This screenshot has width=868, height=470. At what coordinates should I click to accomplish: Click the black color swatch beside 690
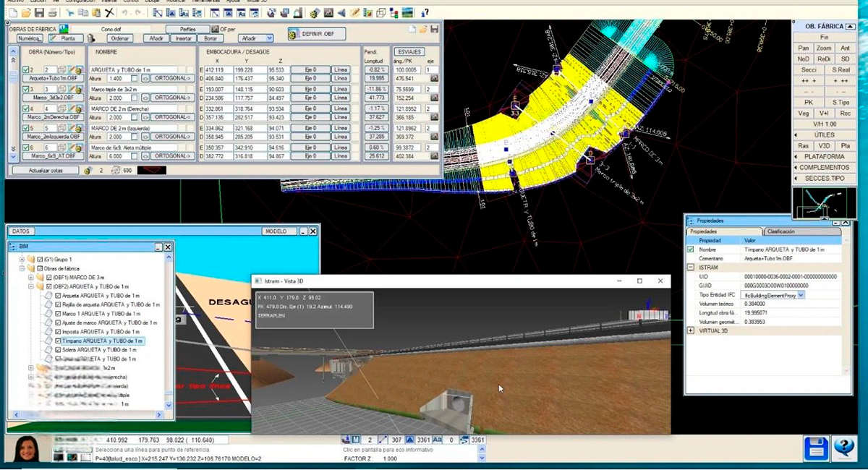tap(151, 171)
